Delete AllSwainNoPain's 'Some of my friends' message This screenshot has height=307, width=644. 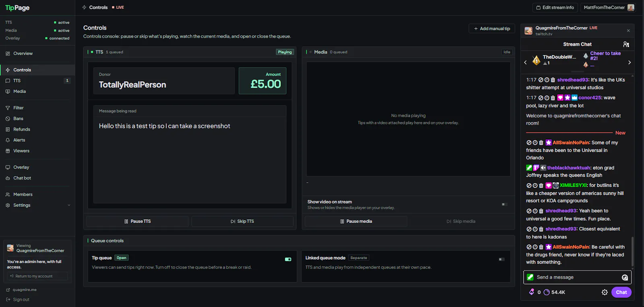click(x=541, y=143)
